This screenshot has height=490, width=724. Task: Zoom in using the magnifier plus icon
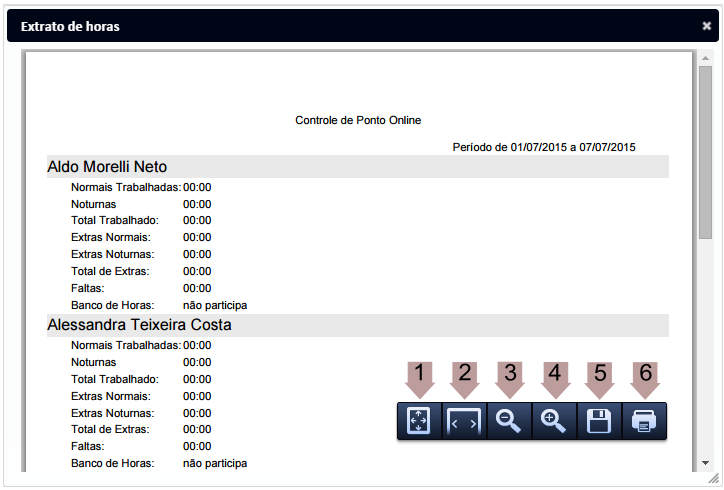point(554,422)
